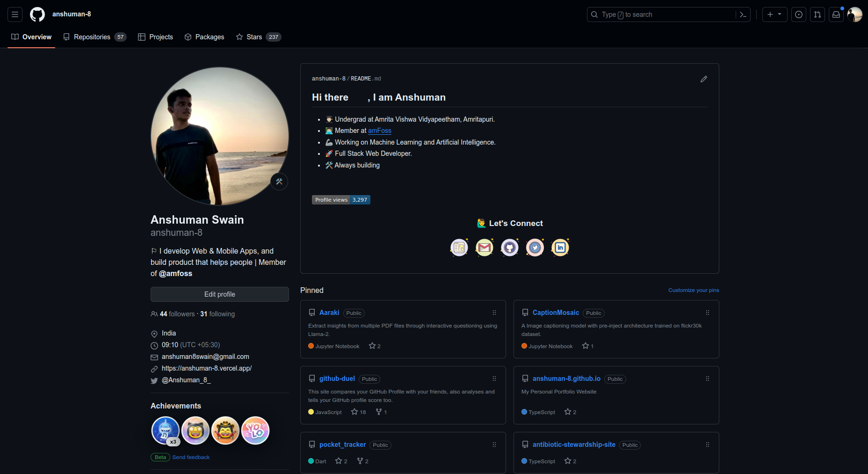Click the Twitter icon under Let's Connect
868x474 pixels.
(535, 248)
